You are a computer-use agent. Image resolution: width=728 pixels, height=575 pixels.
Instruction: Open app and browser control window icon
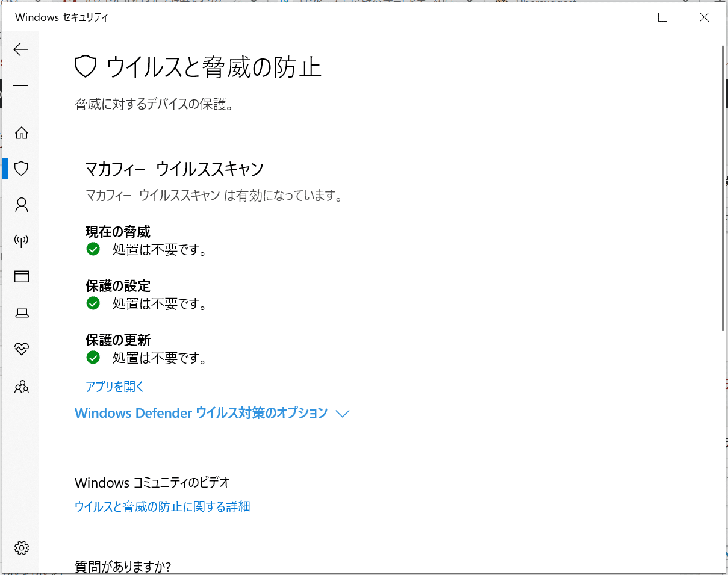[22, 277]
